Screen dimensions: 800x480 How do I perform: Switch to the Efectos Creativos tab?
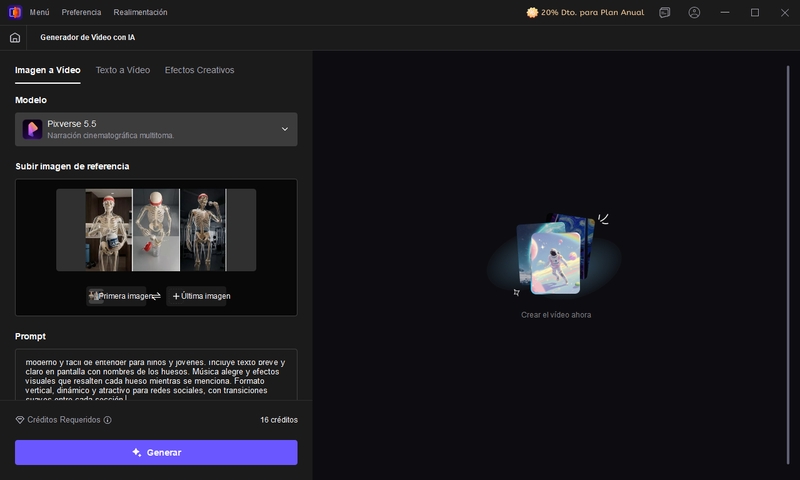(x=199, y=70)
